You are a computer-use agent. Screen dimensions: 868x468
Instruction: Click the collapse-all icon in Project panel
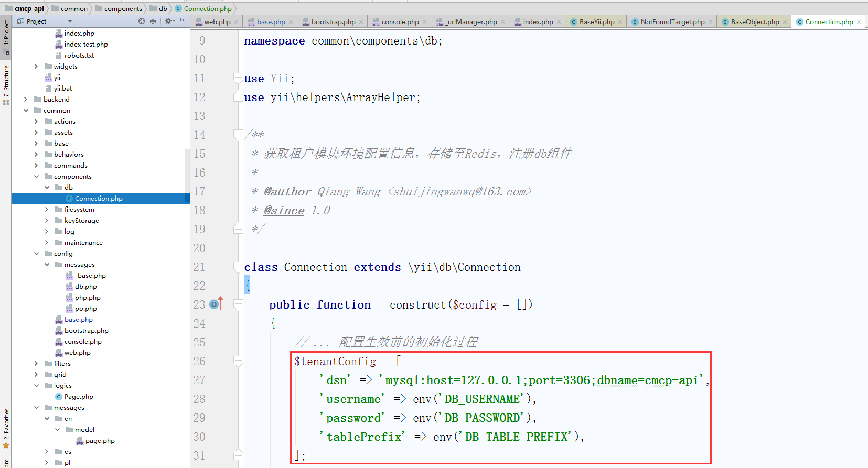153,21
